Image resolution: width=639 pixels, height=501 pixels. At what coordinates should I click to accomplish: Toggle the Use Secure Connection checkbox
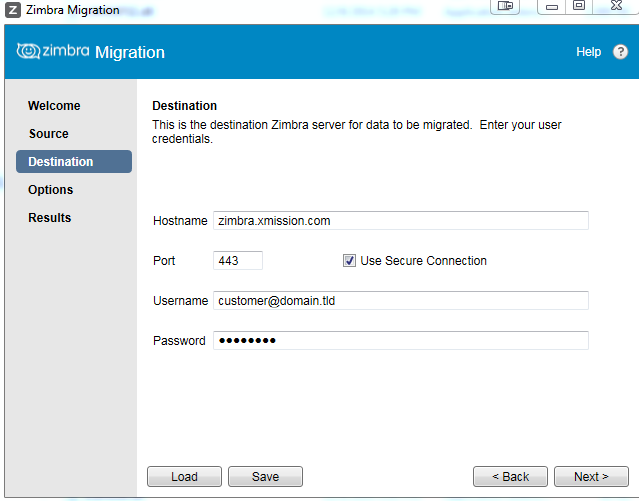pos(349,261)
